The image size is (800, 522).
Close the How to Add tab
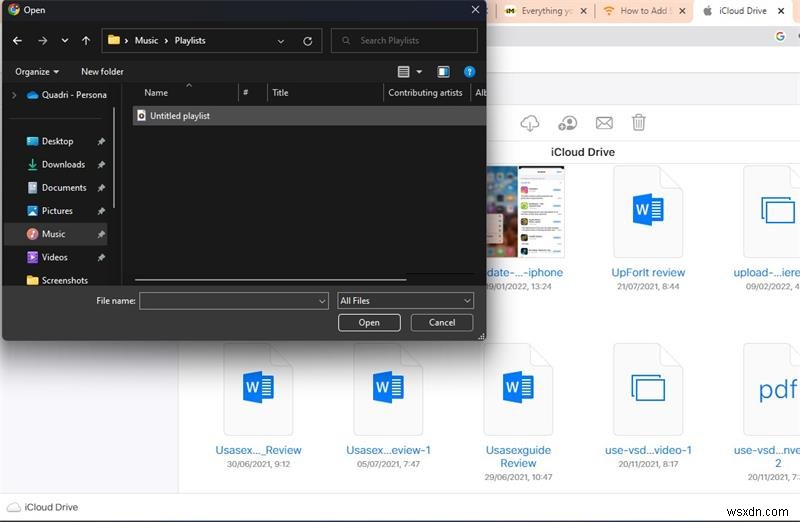[x=682, y=11]
